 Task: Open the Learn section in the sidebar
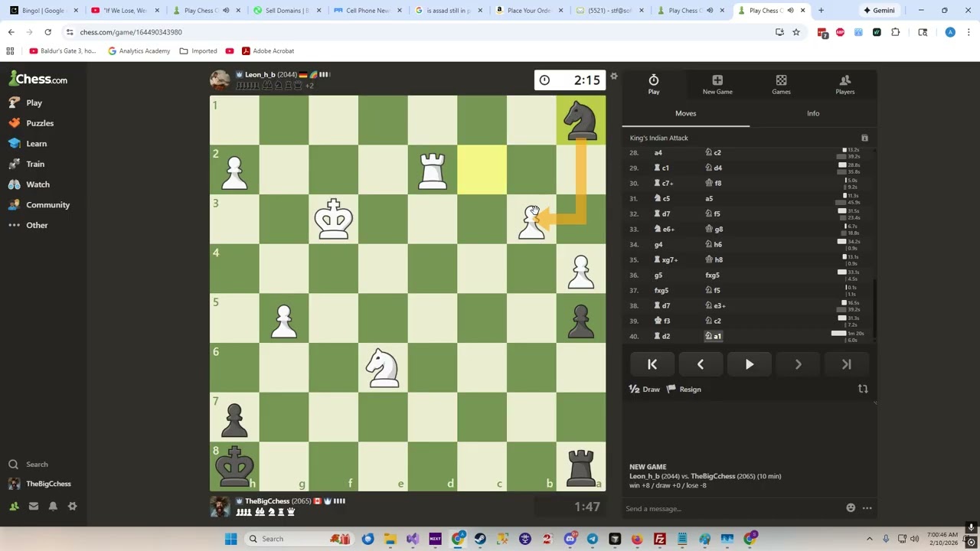(x=28, y=143)
